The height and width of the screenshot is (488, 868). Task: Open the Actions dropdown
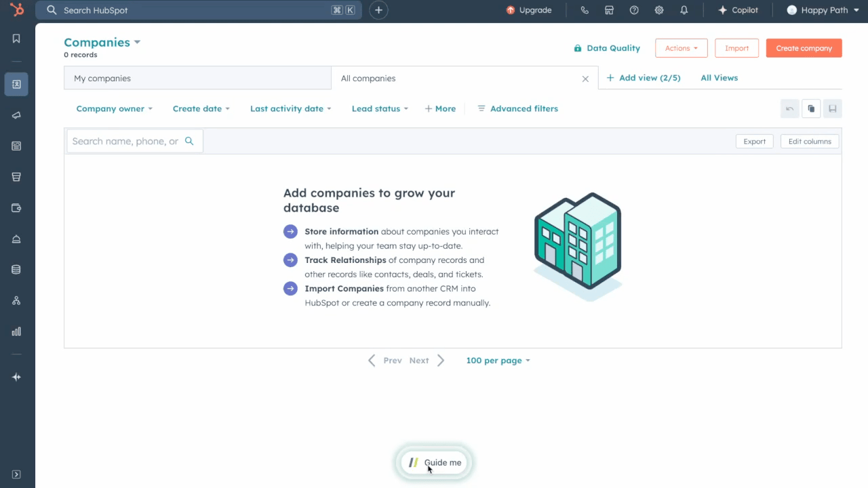click(682, 48)
